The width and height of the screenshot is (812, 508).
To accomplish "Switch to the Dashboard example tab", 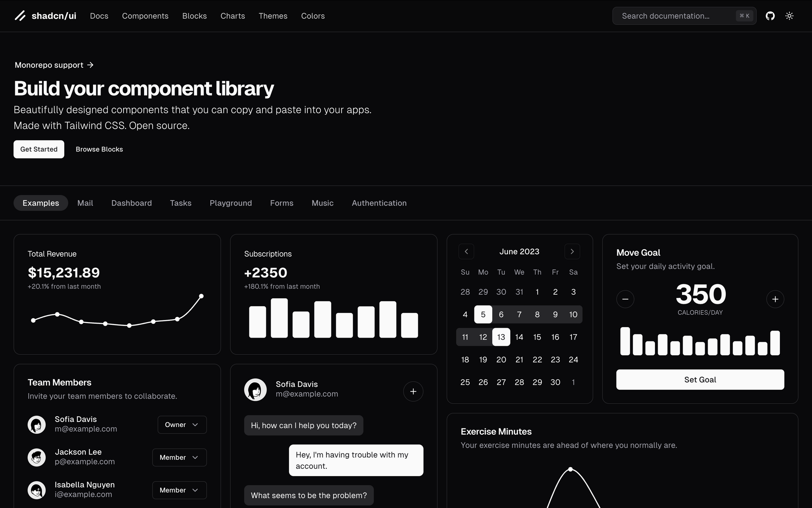I will pos(131,203).
